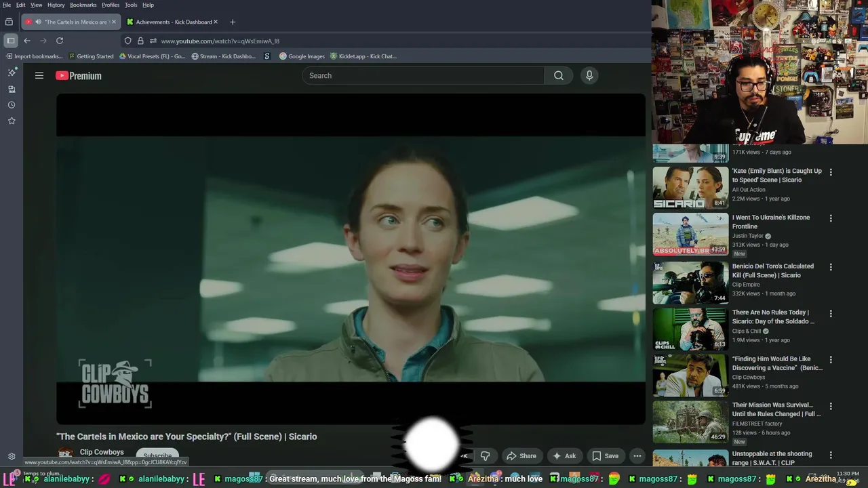The height and width of the screenshot is (488, 868).
Task: Open 'Their Mission Was Survival' video title
Action: [776, 409]
